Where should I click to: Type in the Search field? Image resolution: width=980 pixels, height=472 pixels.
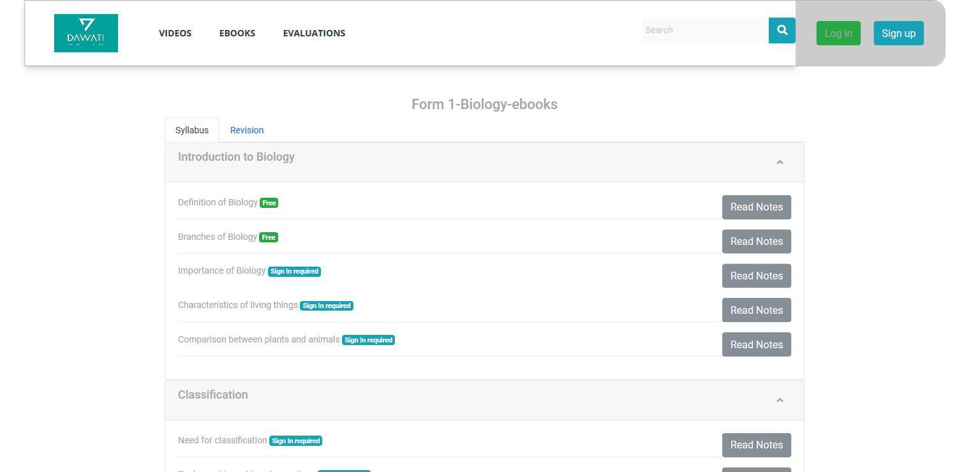click(704, 30)
